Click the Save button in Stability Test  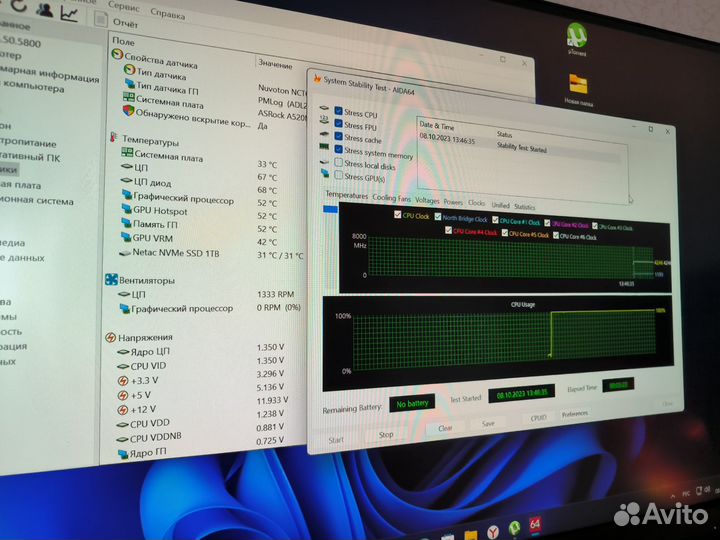coord(488,423)
